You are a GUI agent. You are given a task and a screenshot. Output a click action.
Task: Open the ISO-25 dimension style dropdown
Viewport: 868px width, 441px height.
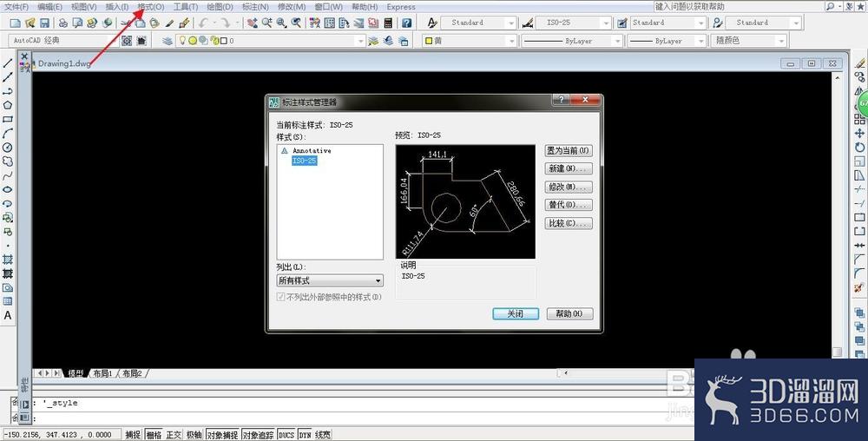click(x=574, y=23)
